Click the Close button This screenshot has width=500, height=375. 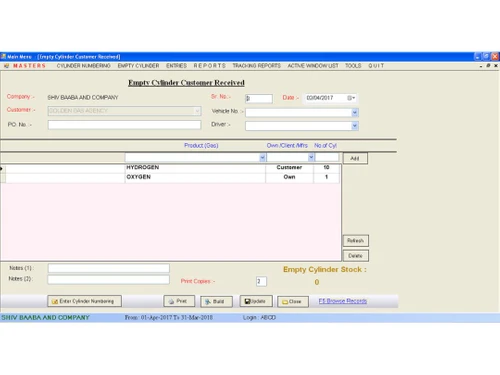[x=293, y=302]
